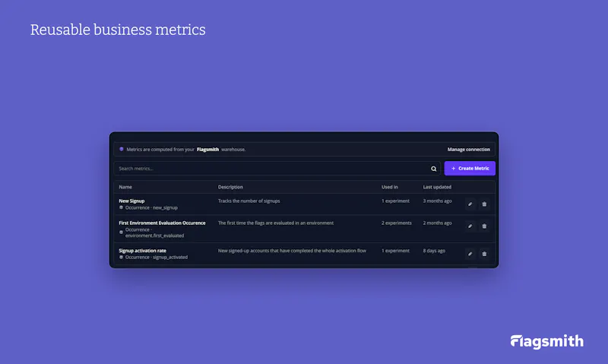Click the Used in column header

click(x=389, y=187)
